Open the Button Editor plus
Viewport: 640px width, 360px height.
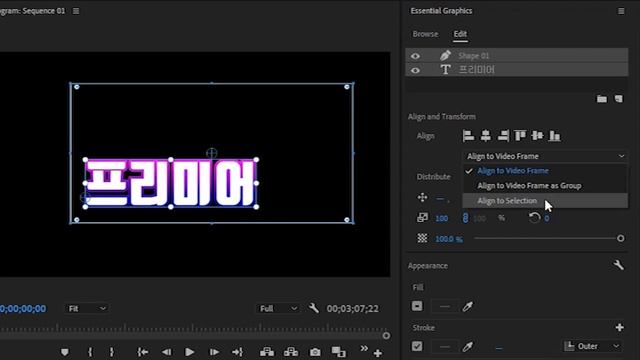(378, 353)
